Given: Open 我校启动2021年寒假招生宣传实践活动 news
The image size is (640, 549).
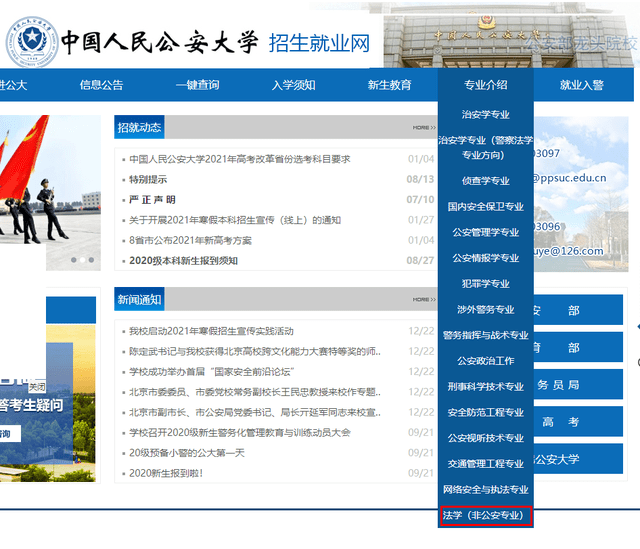Looking at the screenshot, I should point(211,331).
